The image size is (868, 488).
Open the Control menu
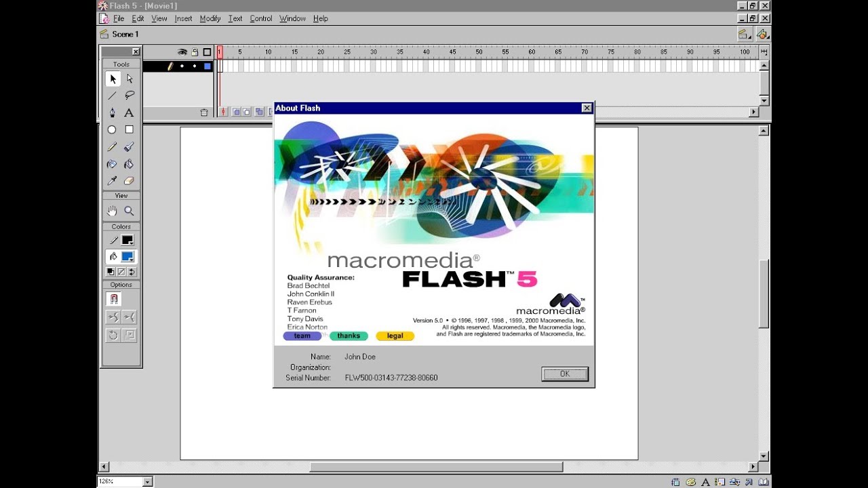click(261, 19)
